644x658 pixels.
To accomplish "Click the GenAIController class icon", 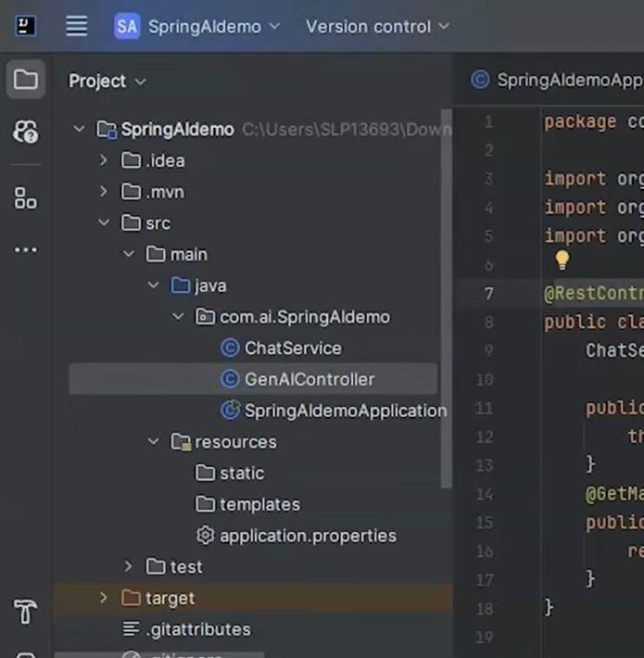I will coord(230,379).
